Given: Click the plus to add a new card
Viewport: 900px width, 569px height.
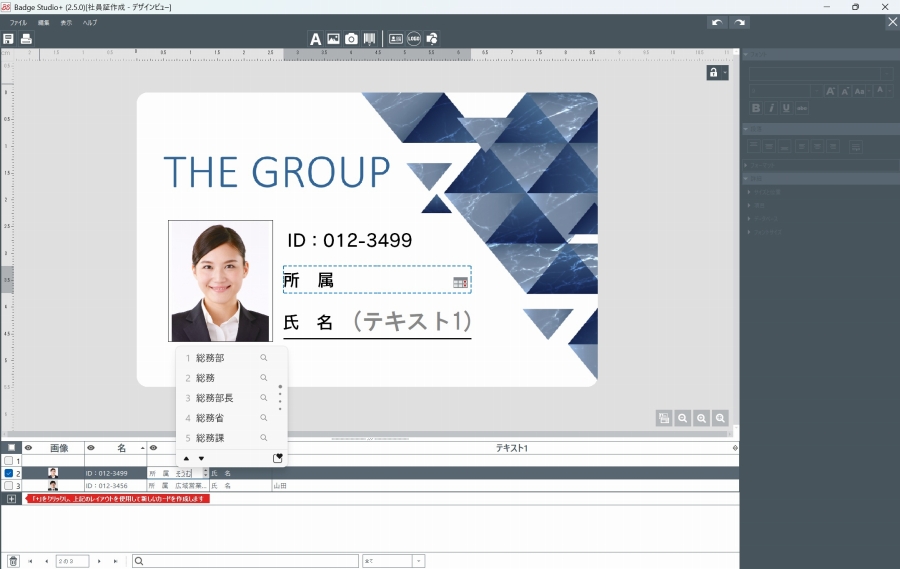Looking at the screenshot, I should coord(11,498).
